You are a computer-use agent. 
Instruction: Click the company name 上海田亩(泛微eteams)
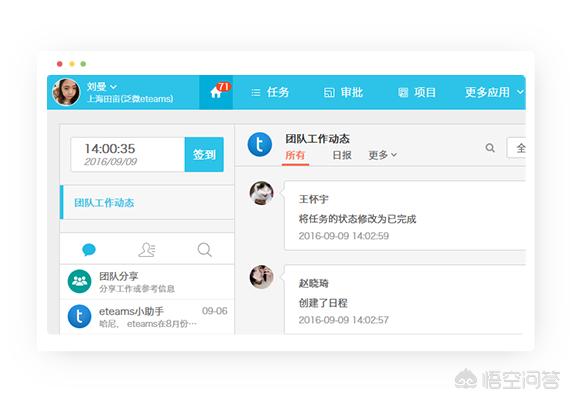click(130, 99)
